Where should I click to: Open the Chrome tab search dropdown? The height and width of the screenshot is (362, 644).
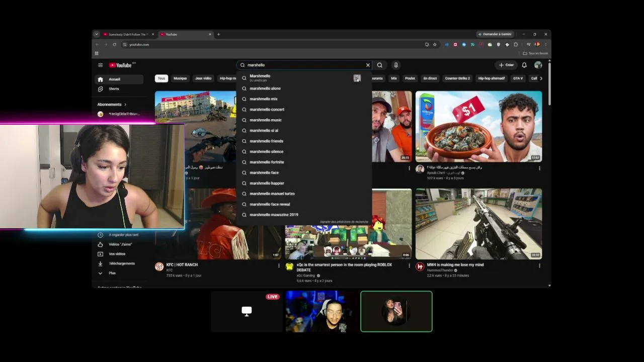(96, 34)
